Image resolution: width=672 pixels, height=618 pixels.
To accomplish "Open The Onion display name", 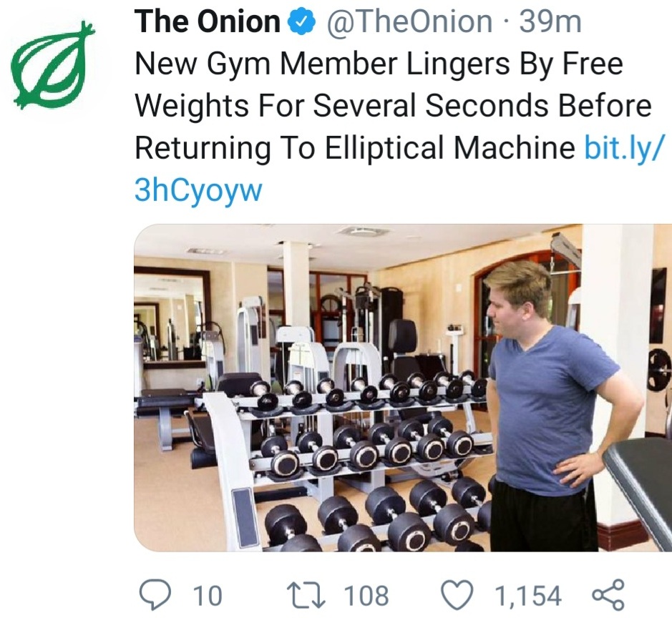I will click(x=207, y=23).
